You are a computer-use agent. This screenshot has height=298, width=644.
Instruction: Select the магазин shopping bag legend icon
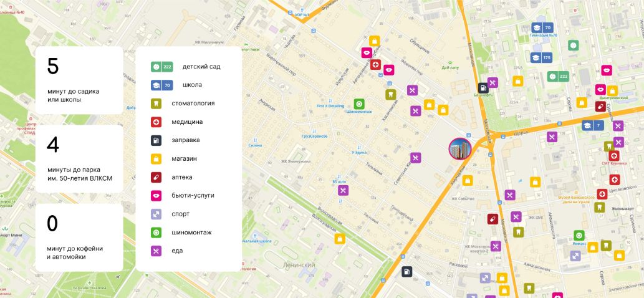point(156,159)
